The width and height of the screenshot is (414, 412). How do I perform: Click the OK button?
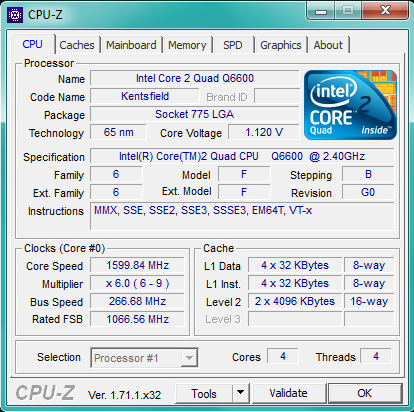click(365, 393)
